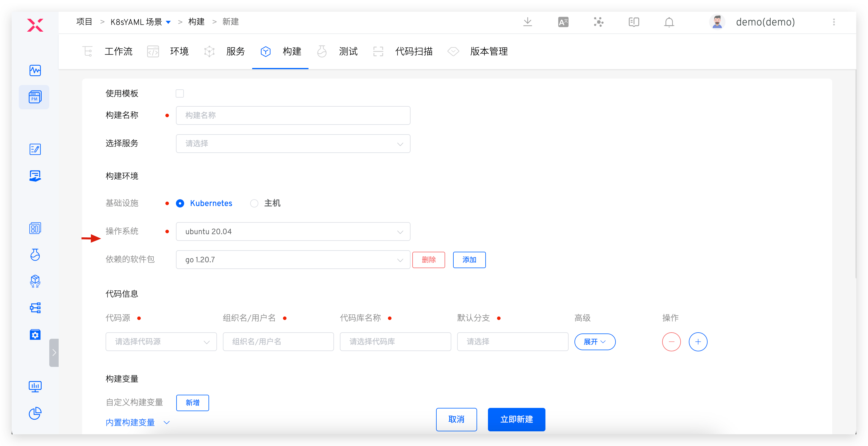Click the activity monitor icon in sidebar
The height and width of the screenshot is (446, 868).
click(x=35, y=70)
